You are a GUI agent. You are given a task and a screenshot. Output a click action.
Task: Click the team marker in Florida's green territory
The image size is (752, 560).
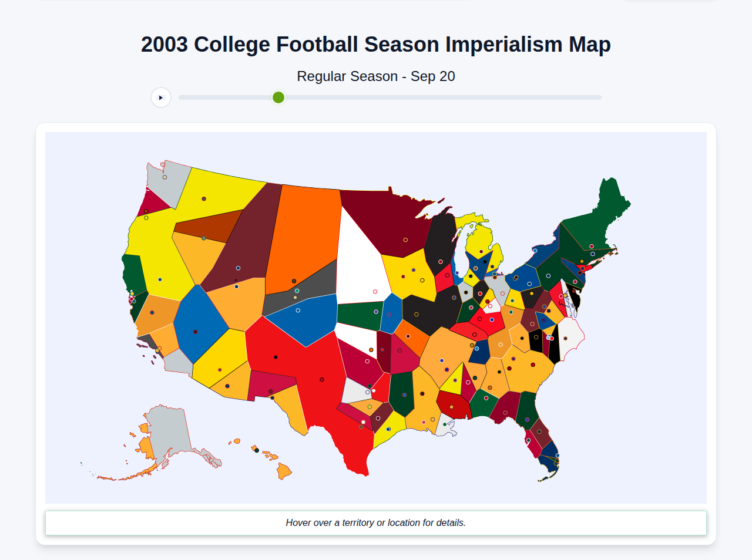coord(527,419)
